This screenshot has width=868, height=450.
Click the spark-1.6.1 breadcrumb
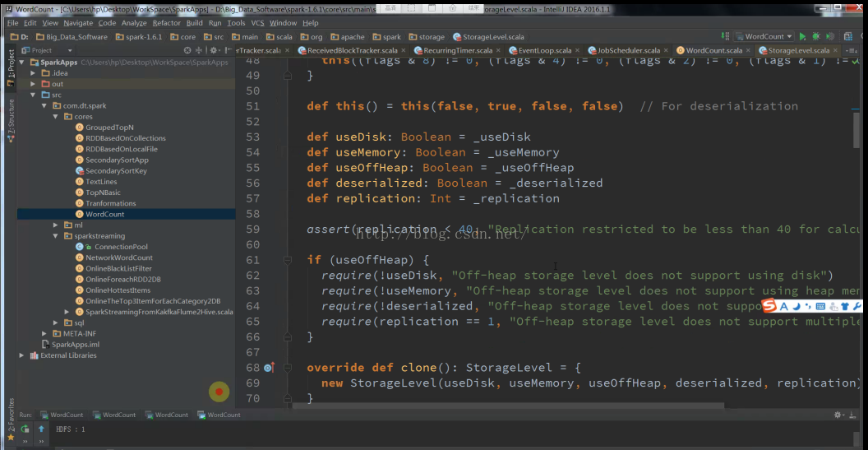coord(138,36)
